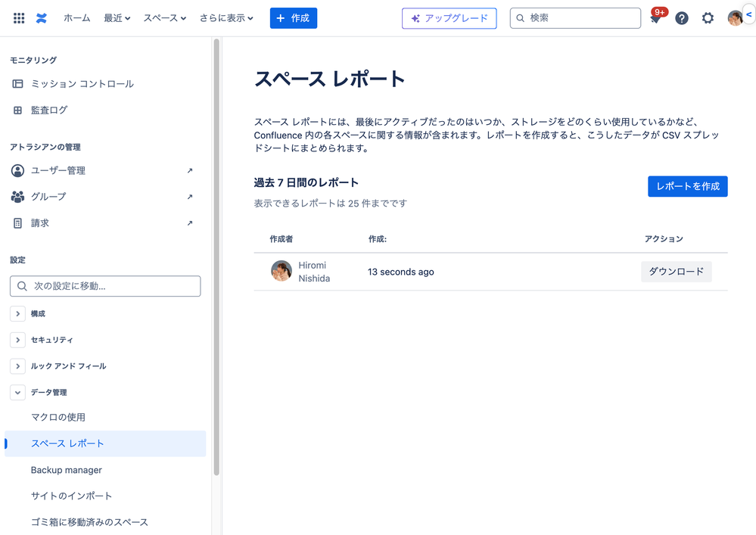Open the スペース menu

pyautogui.click(x=163, y=17)
